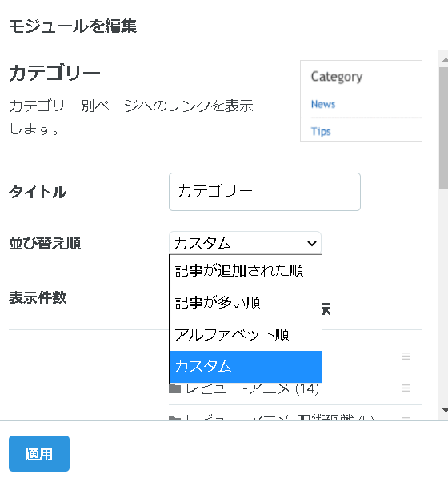Click the 表示件数 label
Viewport: 448px width, 478px height.
point(38,297)
